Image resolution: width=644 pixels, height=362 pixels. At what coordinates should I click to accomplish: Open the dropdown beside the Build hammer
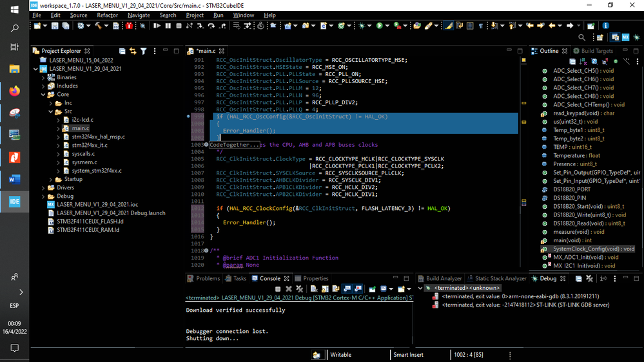click(106, 26)
